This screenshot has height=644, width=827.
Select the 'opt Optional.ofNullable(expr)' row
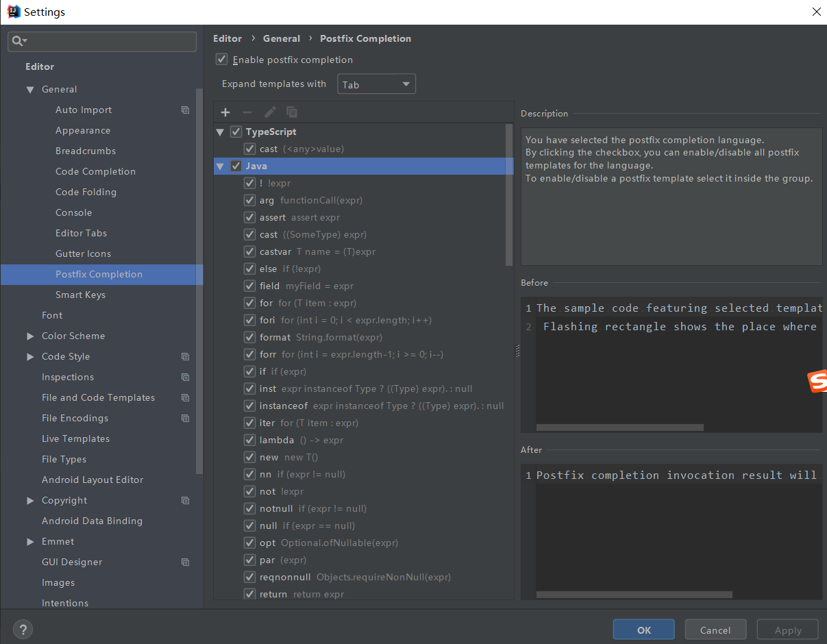363,543
